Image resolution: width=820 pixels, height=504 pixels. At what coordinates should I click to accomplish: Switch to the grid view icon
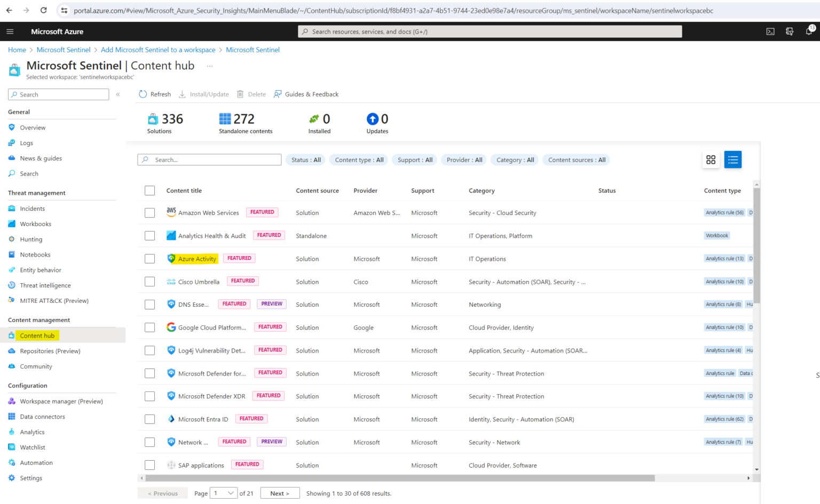click(711, 159)
